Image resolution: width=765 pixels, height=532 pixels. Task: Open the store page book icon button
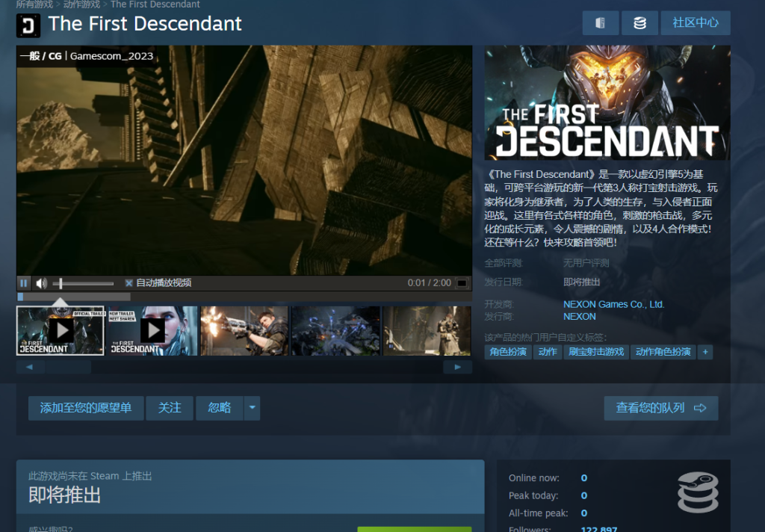[601, 23]
